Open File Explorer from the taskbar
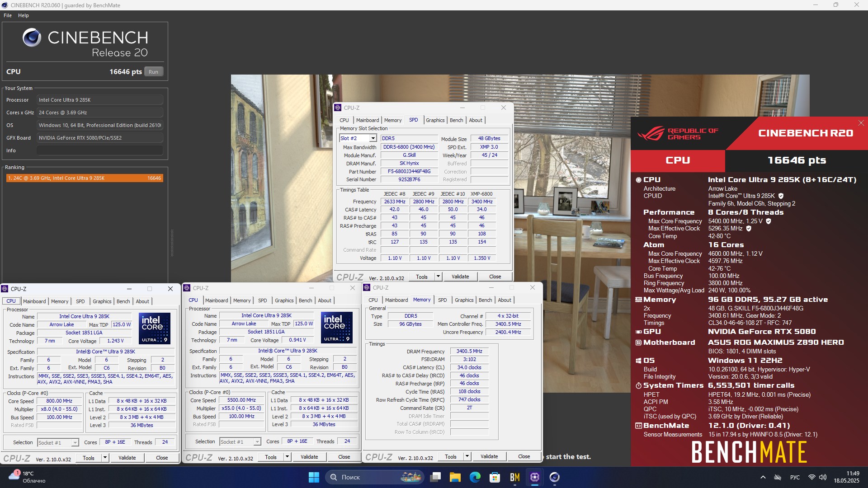 (x=455, y=477)
